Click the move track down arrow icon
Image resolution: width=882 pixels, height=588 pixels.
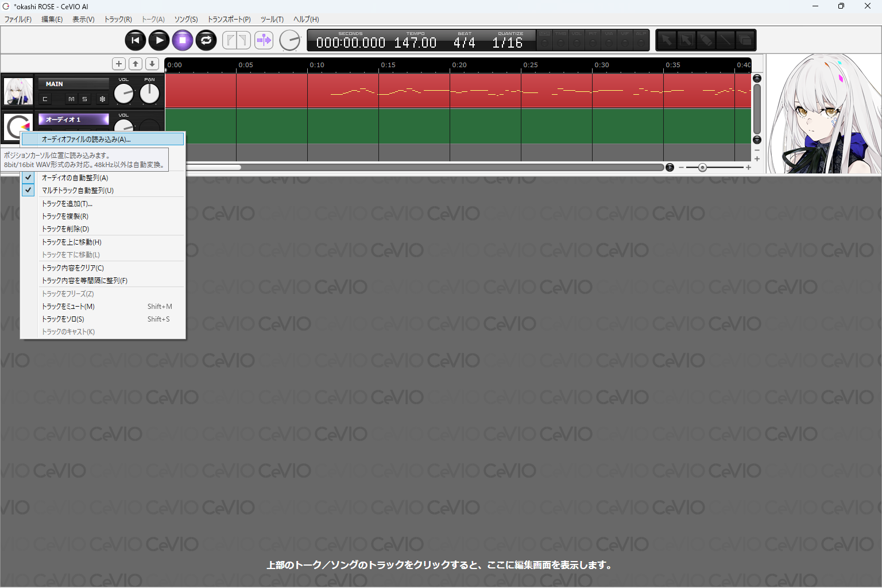click(x=152, y=64)
